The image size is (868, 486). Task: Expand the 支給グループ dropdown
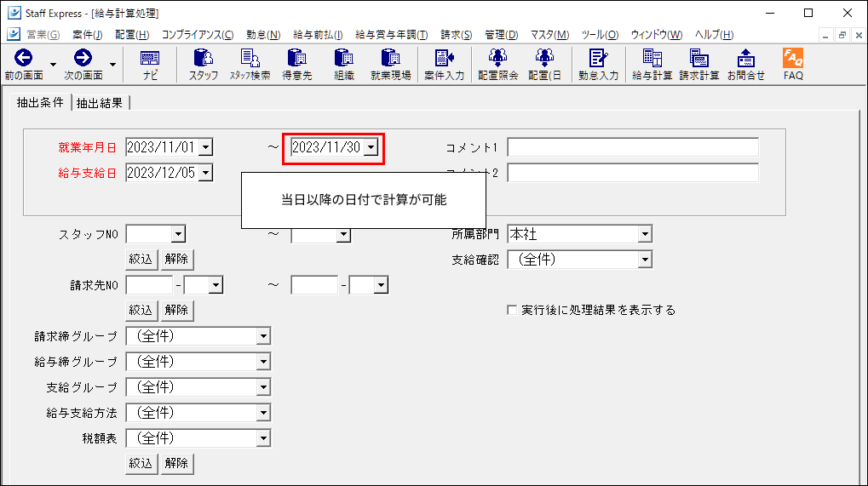tap(263, 387)
